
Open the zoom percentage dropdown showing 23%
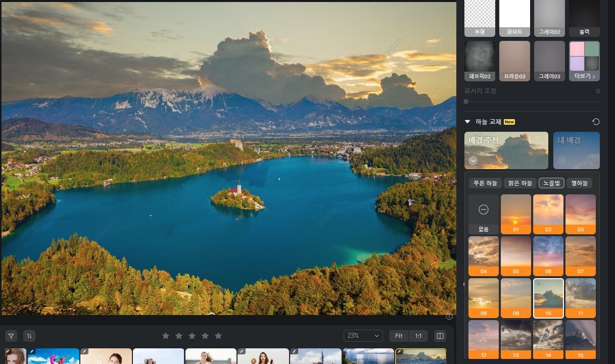click(363, 336)
